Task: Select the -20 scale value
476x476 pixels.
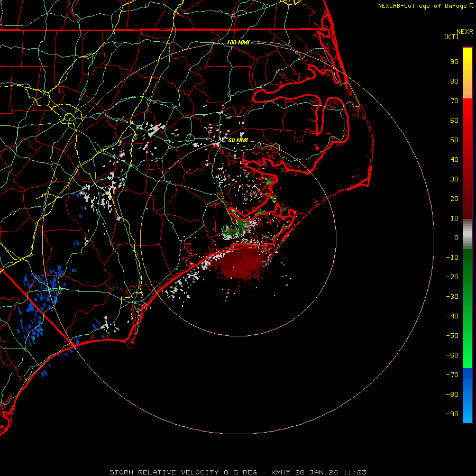Action: click(x=452, y=277)
